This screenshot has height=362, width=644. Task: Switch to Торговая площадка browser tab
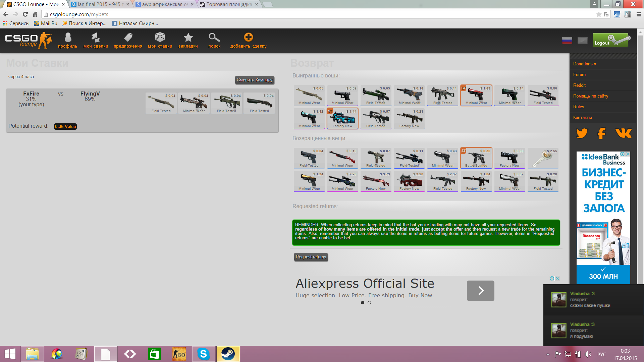pos(229,4)
